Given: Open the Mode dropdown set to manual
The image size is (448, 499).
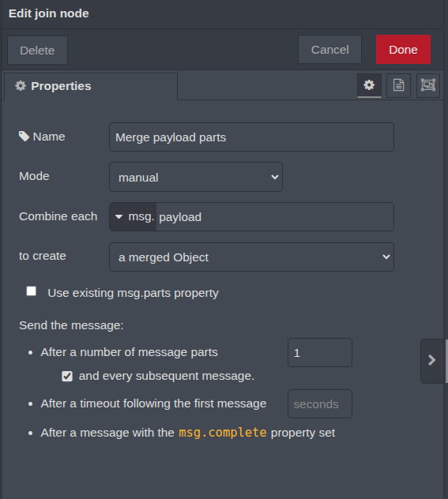Looking at the screenshot, I should point(196,177).
